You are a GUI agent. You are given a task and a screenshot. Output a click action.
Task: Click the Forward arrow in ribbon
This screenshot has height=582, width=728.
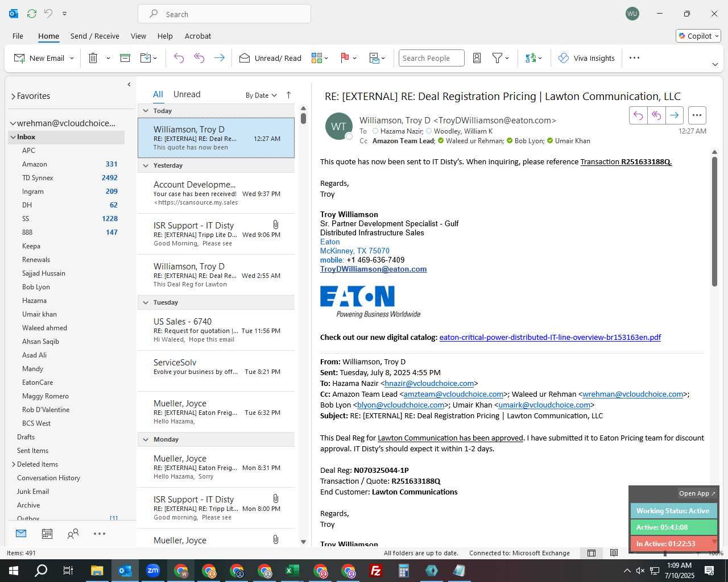pyautogui.click(x=219, y=58)
